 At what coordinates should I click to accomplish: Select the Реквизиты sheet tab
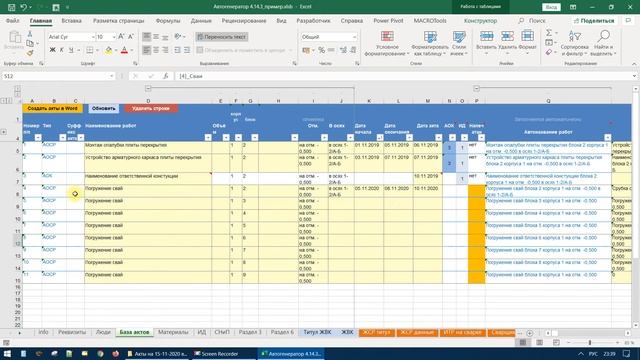click(72, 332)
